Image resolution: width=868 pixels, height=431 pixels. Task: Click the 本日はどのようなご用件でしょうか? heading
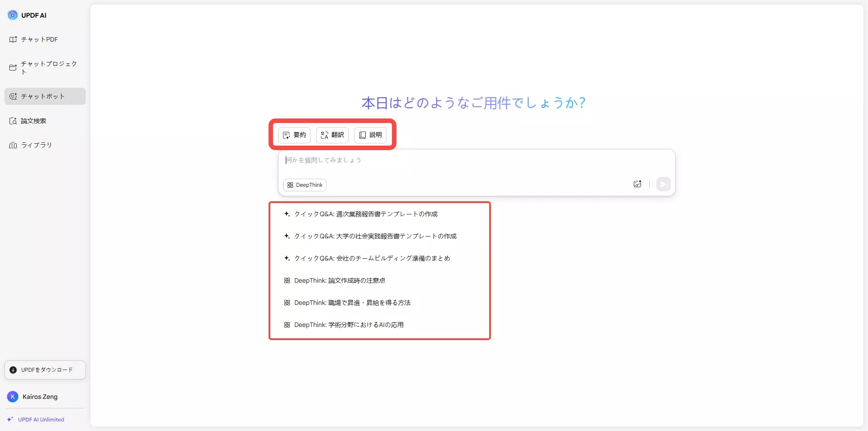point(473,103)
